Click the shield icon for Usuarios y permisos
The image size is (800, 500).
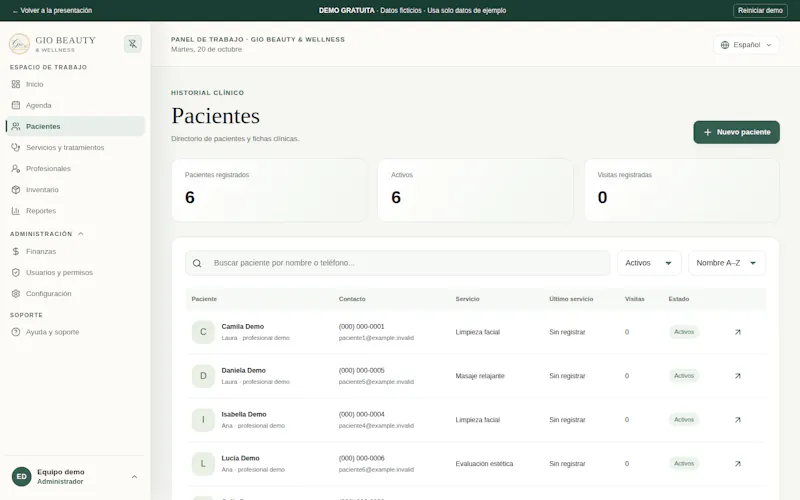pos(16,272)
